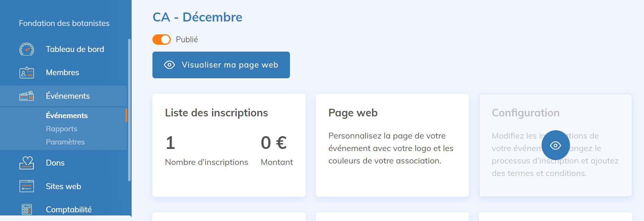Click Fondation des botanistes organization name
644x221 pixels.
coord(64,23)
